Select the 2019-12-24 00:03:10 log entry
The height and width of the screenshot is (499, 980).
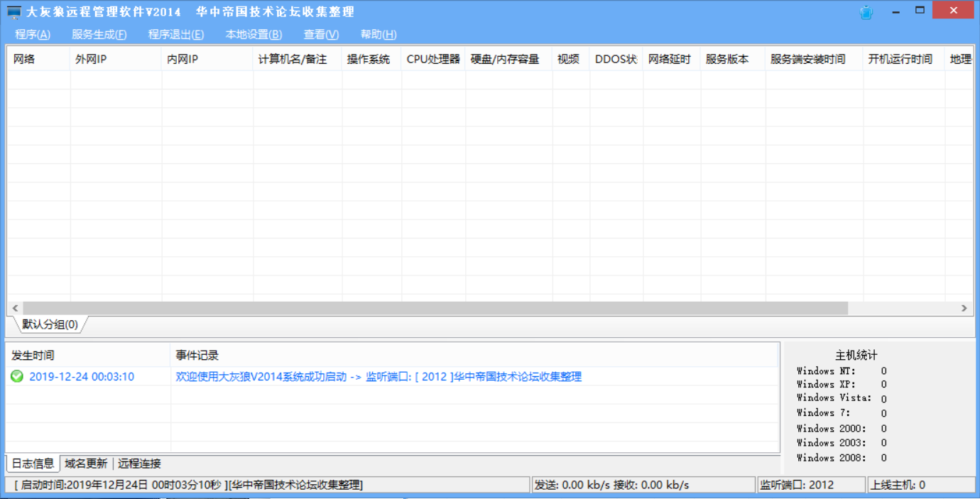82,376
